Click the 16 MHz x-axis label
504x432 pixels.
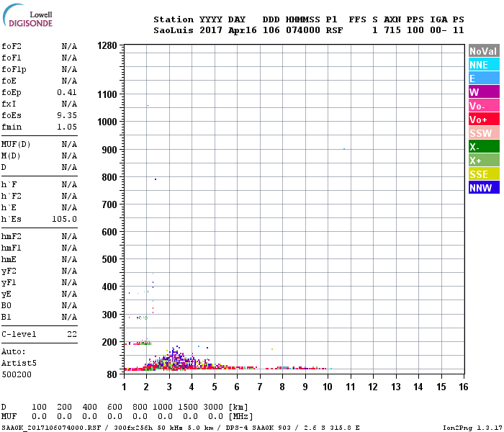pyautogui.click(x=464, y=387)
